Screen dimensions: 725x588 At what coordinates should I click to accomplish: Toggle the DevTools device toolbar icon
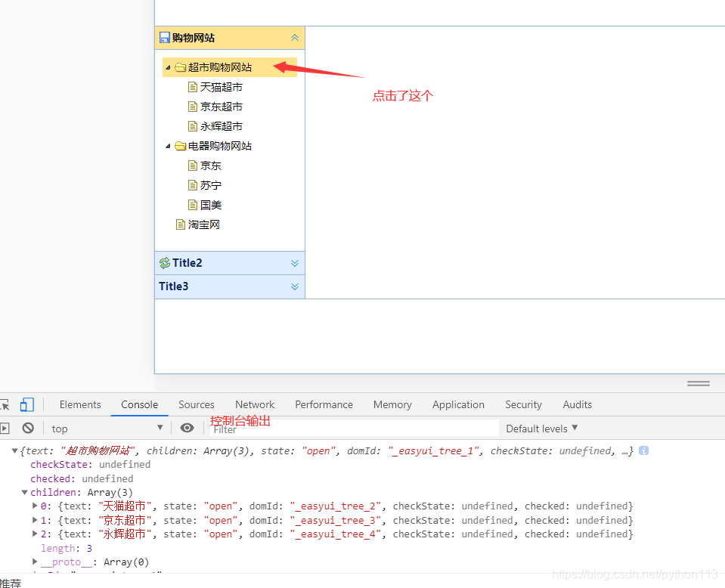pyautogui.click(x=26, y=404)
